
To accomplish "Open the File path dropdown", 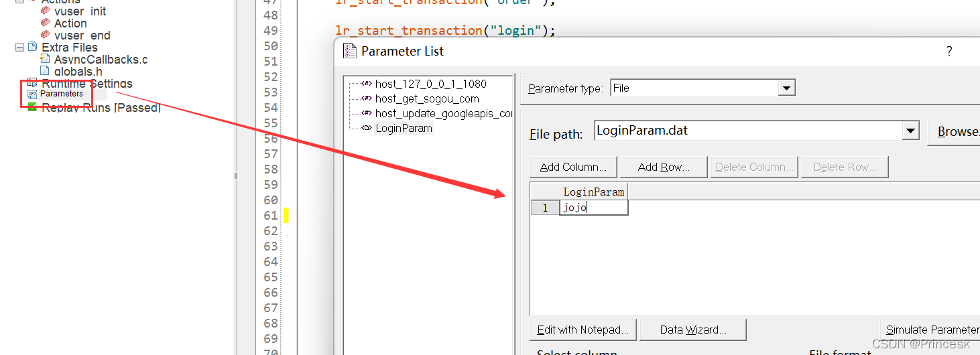I will 910,131.
